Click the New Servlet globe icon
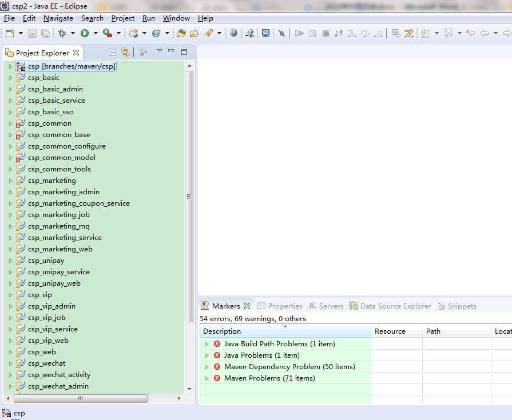Viewport: 512px width, 420px height. [x=156, y=33]
